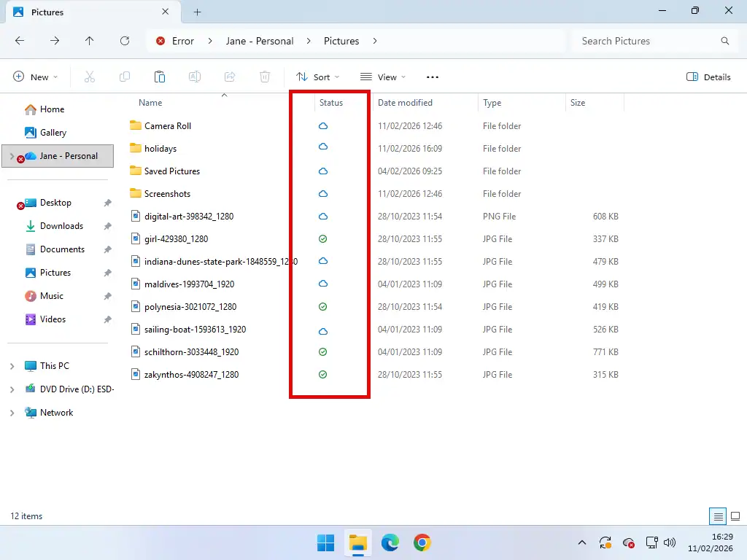Open the Cut icon in the toolbar
This screenshot has height=560, width=747.
90,77
